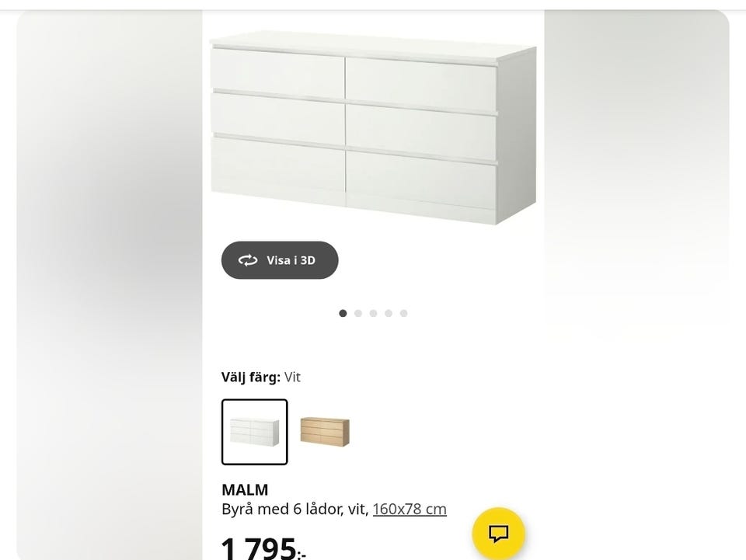The width and height of the screenshot is (746, 560).
Task: Click the main white dresser product image
Action: 373,128
